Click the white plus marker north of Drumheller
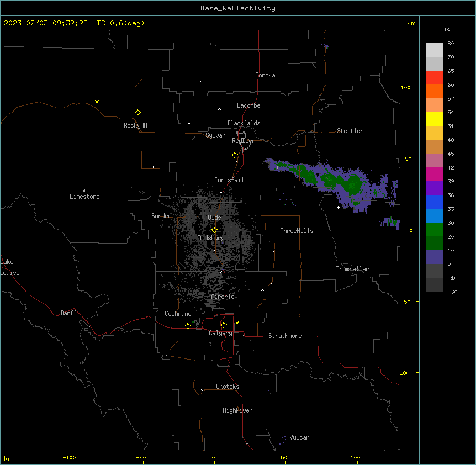The width and height of the screenshot is (476, 465). 338,207
